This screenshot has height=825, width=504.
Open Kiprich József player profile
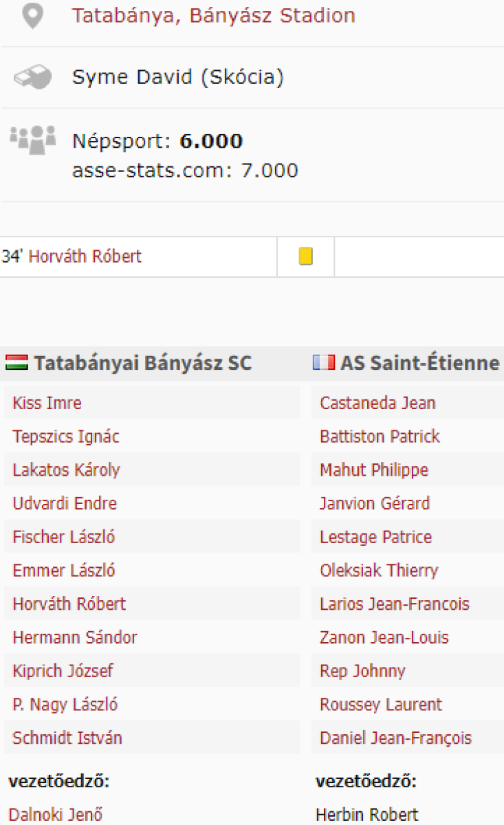(63, 671)
